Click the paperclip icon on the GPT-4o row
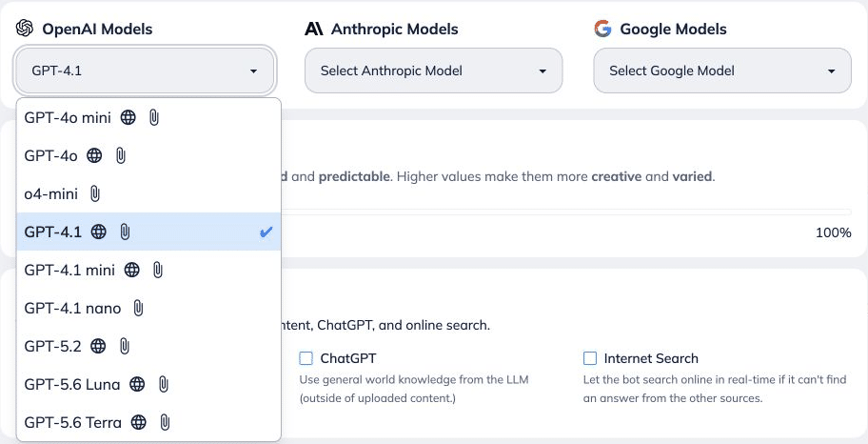Screen dimensions: 868x444 pos(120,155)
